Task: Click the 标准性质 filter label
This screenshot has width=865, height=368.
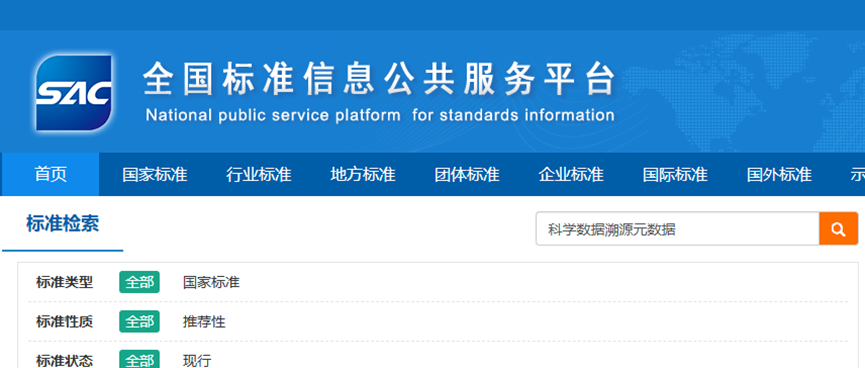Action: [x=65, y=322]
